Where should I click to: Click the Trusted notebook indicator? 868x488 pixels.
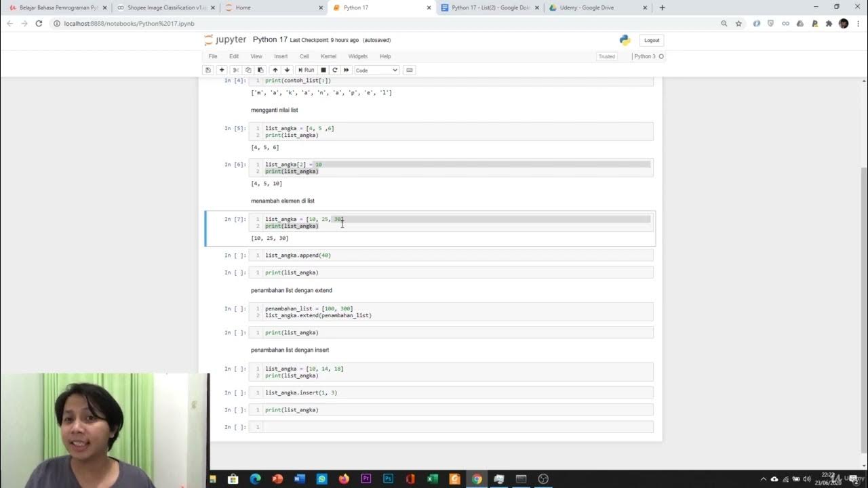[607, 56]
